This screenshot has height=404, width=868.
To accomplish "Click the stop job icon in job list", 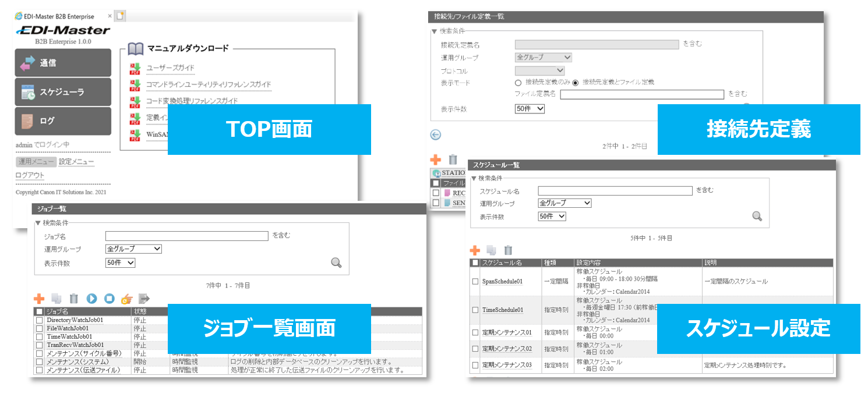I will (109, 299).
